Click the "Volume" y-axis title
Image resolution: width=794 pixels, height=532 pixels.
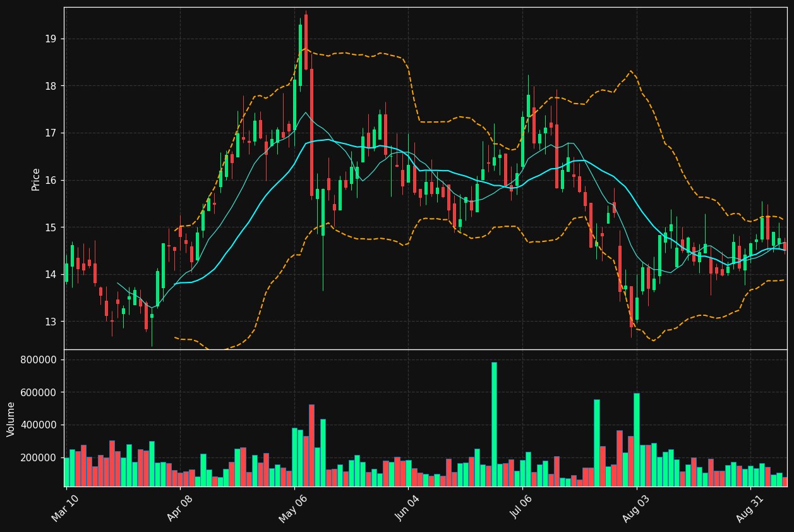tap(11, 419)
